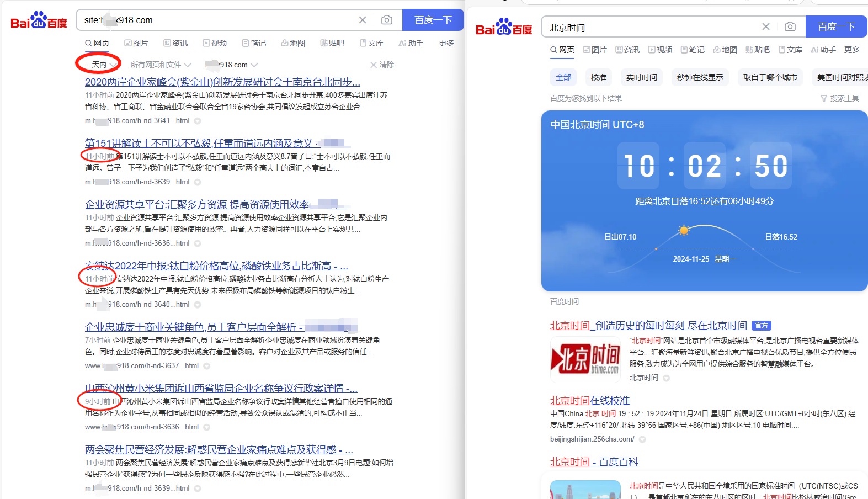The height and width of the screenshot is (499, 868).
Task: Select the 取自于哪个城市 filter chip
Action: coord(770,77)
